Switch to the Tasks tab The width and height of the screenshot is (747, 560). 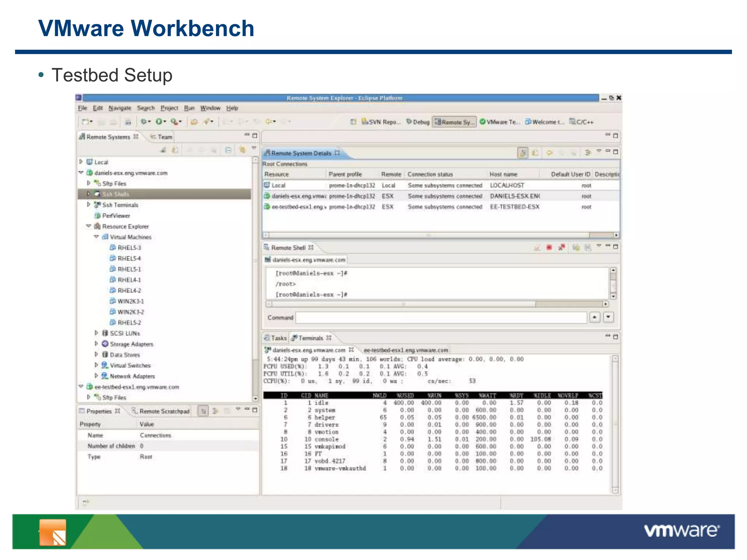(275, 338)
